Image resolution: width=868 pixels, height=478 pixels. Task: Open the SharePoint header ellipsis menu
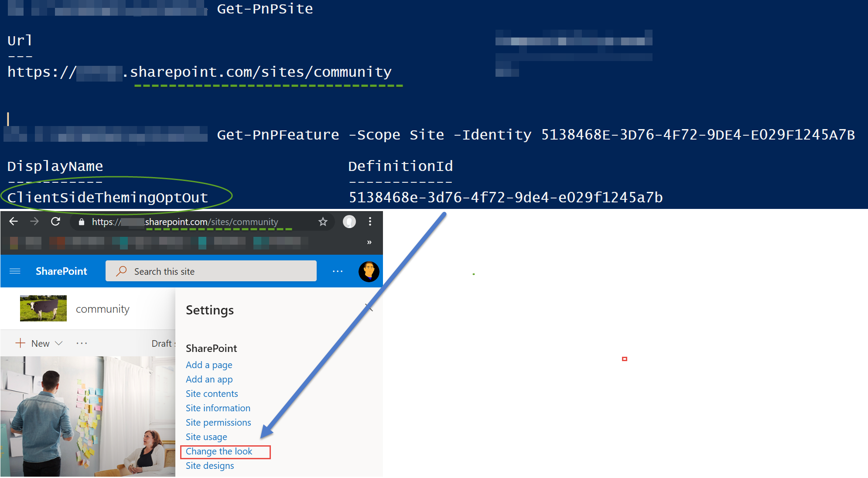(337, 271)
